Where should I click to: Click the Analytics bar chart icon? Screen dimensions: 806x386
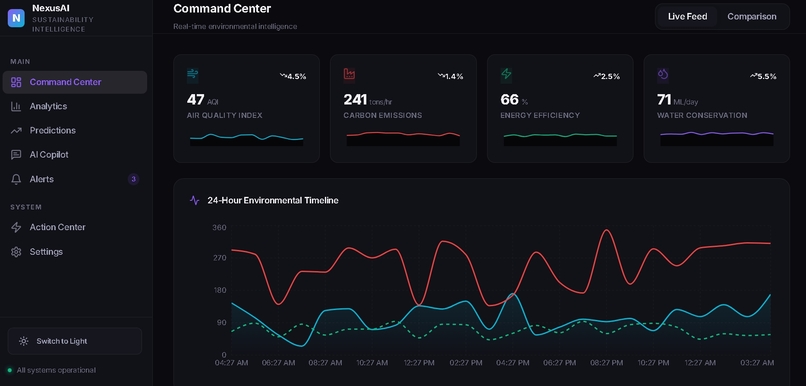pyautogui.click(x=16, y=106)
